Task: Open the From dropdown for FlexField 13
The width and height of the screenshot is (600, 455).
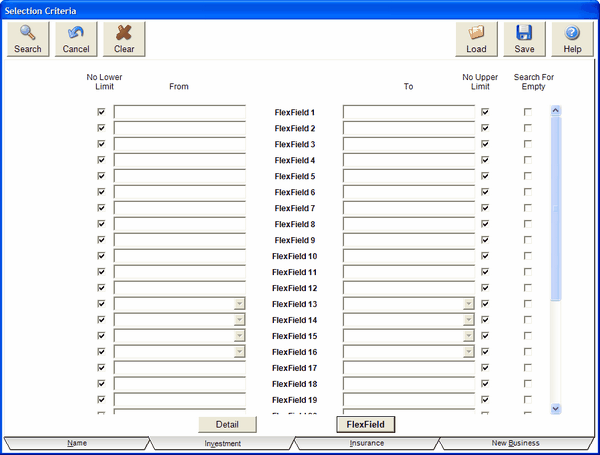Action: [239, 304]
